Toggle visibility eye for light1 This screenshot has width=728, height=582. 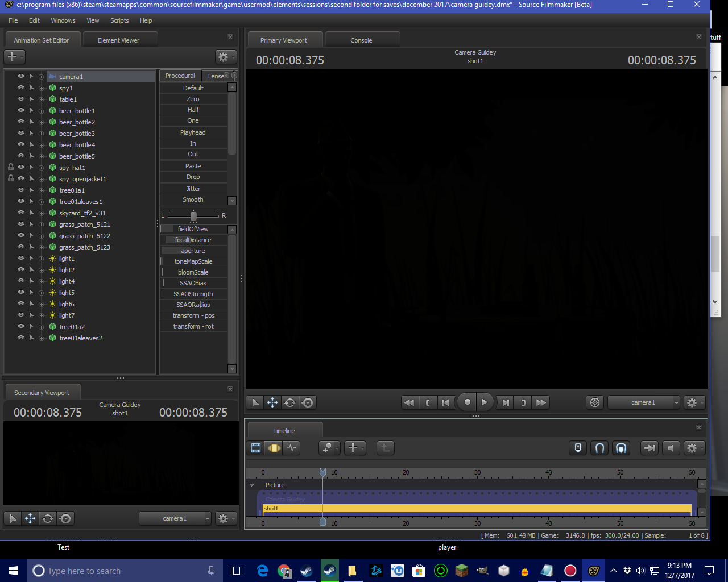pos(21,259)
